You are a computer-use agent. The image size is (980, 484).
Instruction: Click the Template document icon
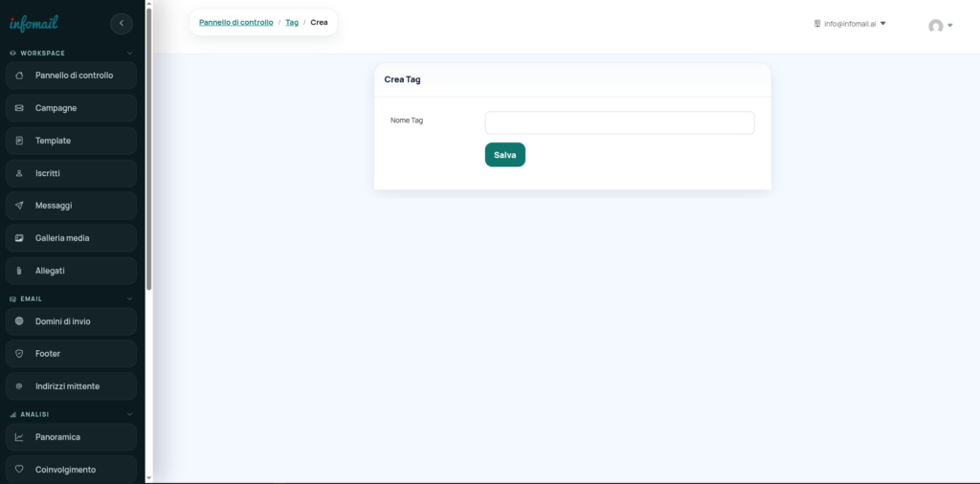(x=19, y=141)
